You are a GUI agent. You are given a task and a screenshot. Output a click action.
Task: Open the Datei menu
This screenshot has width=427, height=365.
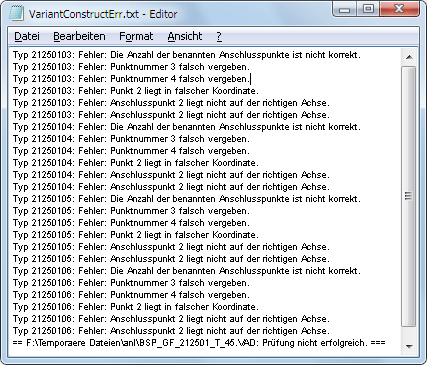[27, 36]
